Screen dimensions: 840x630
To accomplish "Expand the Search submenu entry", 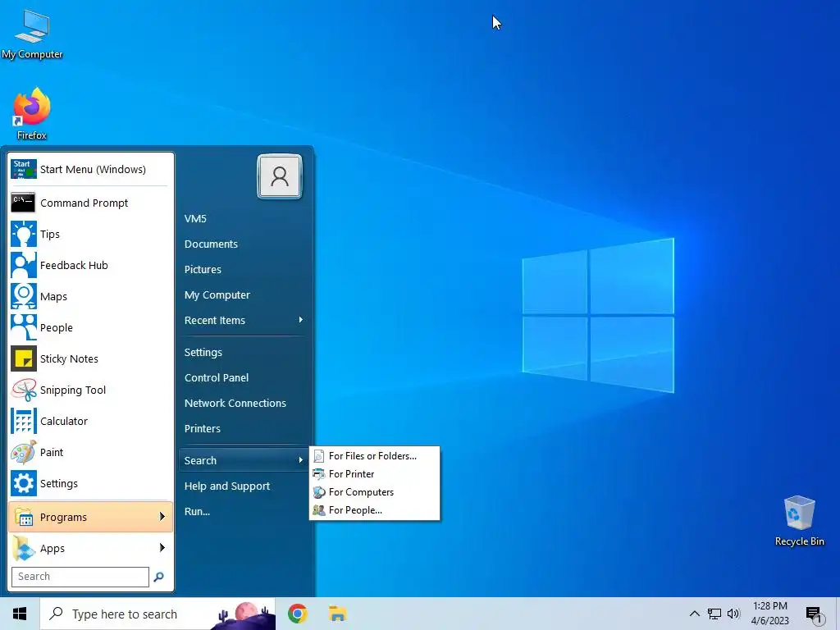I will [244, 461].
